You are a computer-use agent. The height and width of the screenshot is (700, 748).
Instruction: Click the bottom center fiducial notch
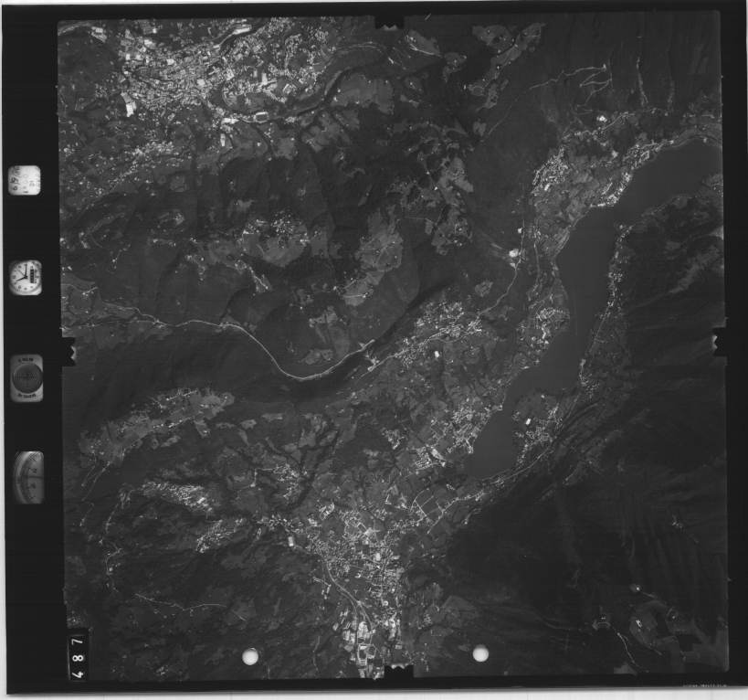tap(398, 673)
